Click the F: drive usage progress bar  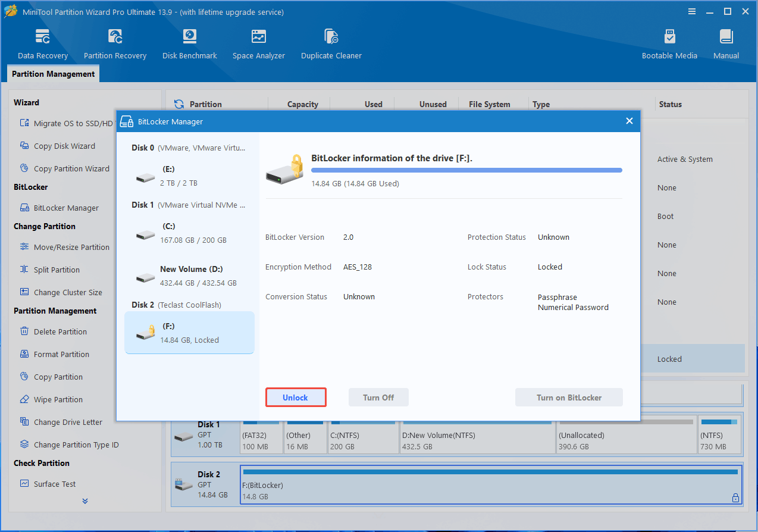point(466,170)
